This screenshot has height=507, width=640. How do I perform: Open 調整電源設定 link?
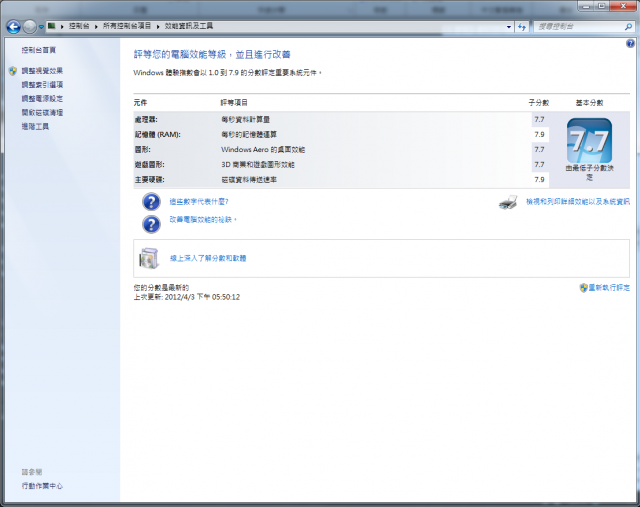point(42,99)
